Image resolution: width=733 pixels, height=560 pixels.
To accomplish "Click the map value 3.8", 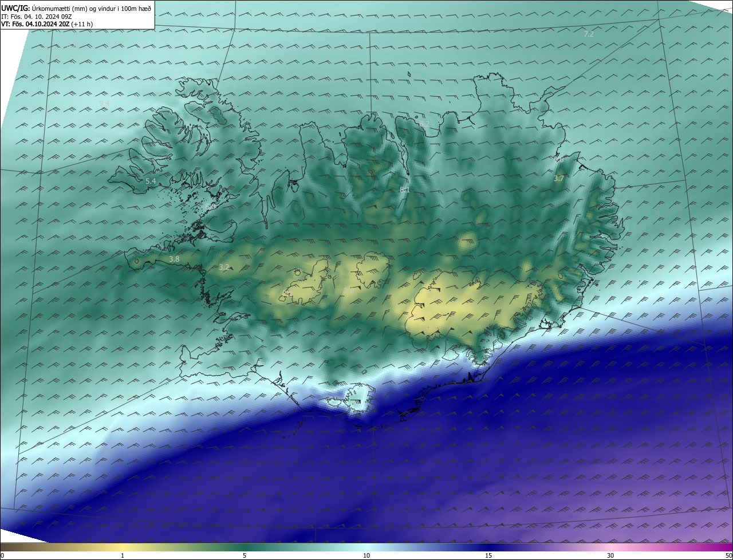I will pyautogui.click(x=174, y=259).
